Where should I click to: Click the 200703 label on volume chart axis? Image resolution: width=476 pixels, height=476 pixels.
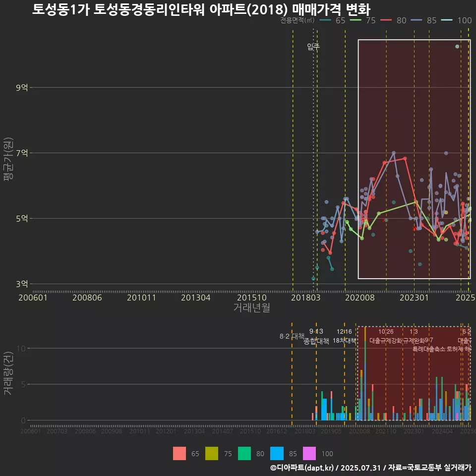(57, 431)
